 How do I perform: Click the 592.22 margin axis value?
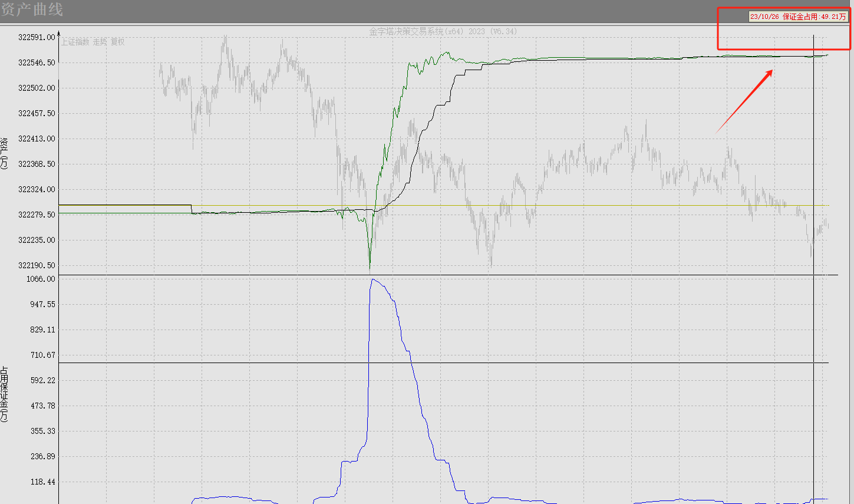tap(42, 380)
